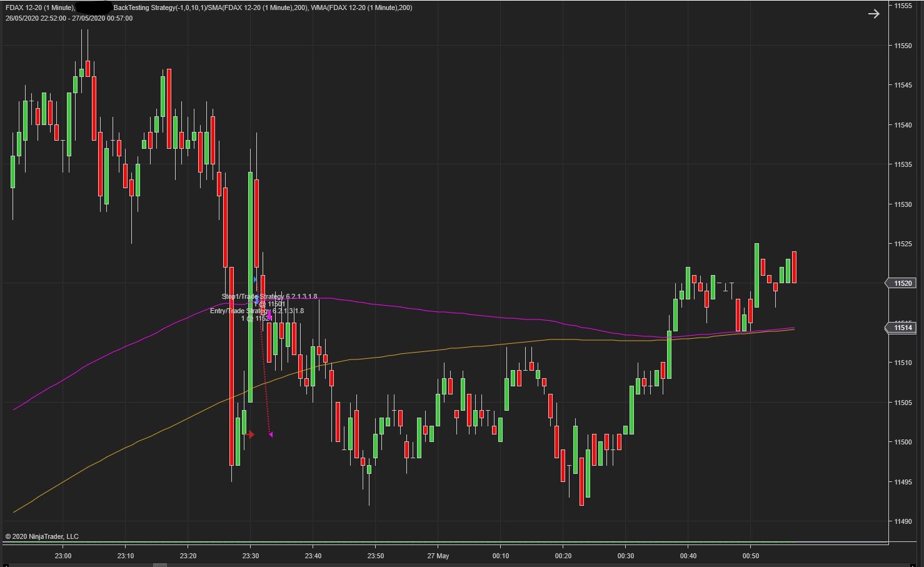Click the BackTesting Strategy(-1,0,10,1) label

(161, 8)
